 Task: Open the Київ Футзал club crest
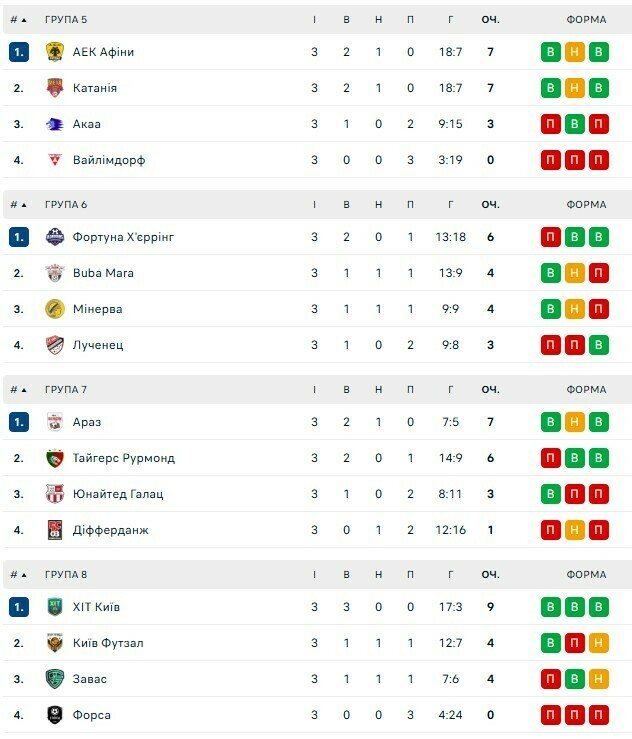55,643
